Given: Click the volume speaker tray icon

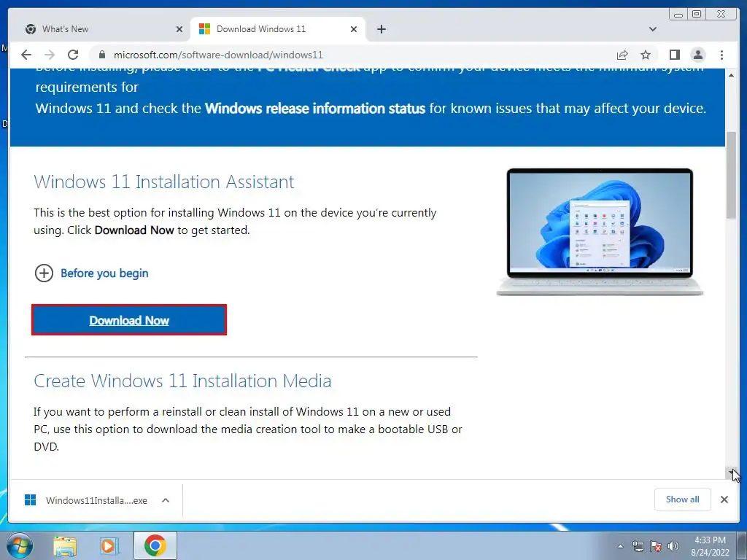Looking at the screenshot, I should pos(673,546).
